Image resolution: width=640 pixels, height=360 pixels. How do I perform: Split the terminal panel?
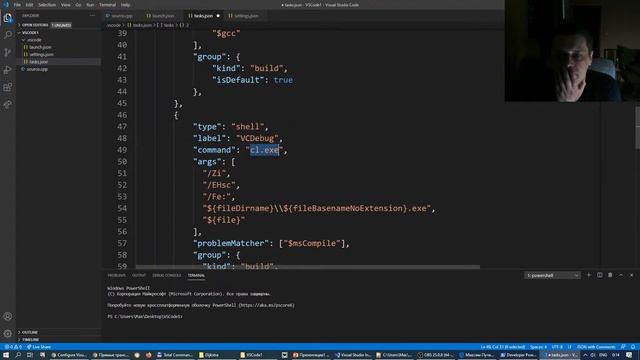[600, 275]
